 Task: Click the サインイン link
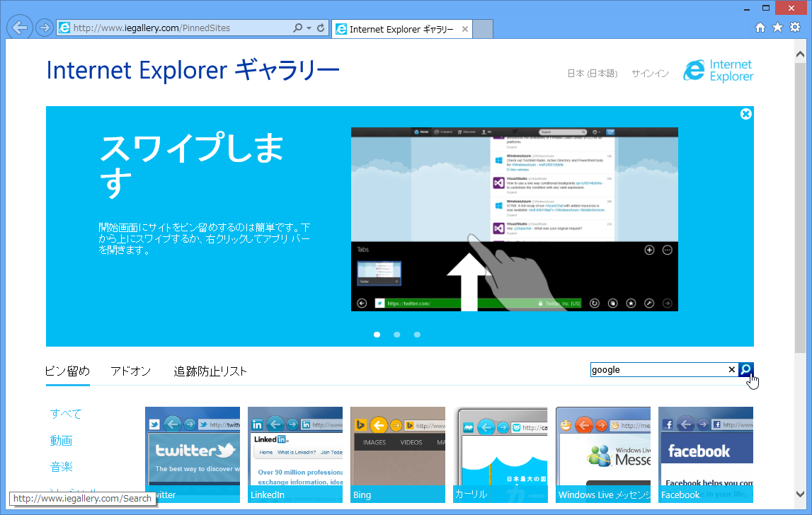click(651, 74)
